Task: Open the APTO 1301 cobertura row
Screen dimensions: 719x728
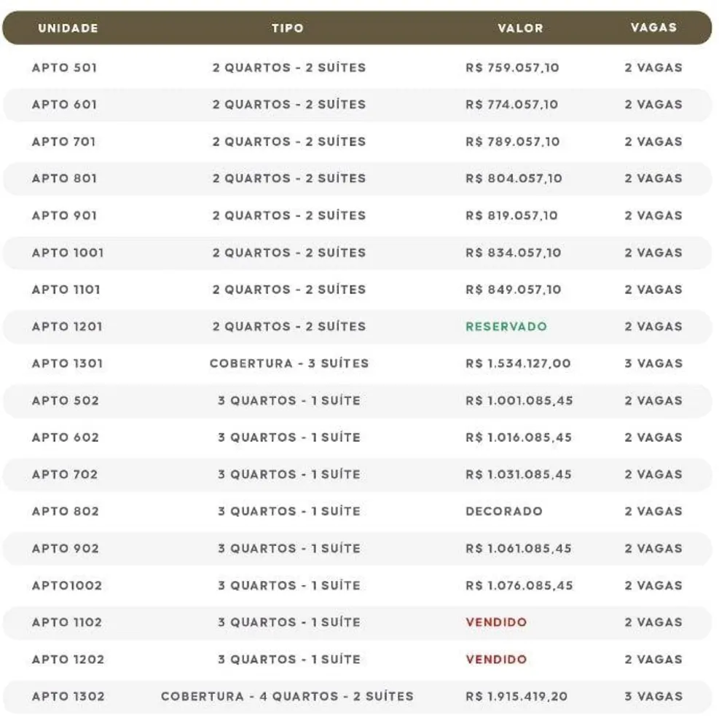Action: [x=357, y=363]
